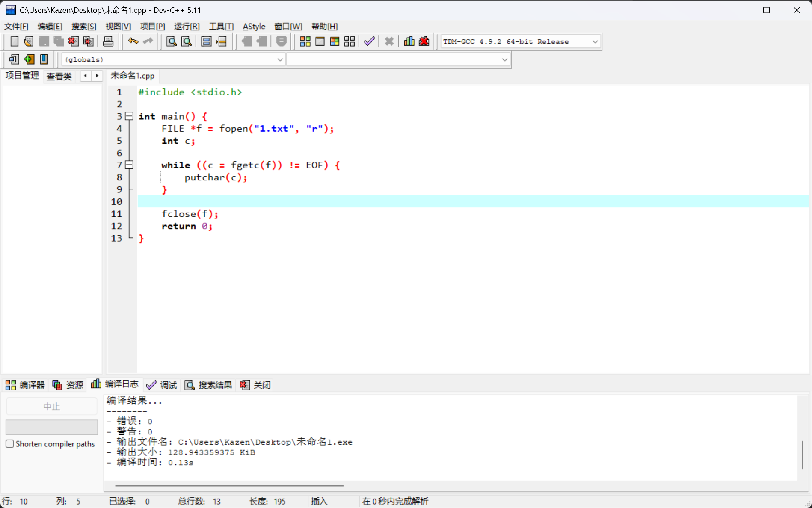Open the Find dialog icon
This screenshot has width=812, height=508.
[171, 41]
